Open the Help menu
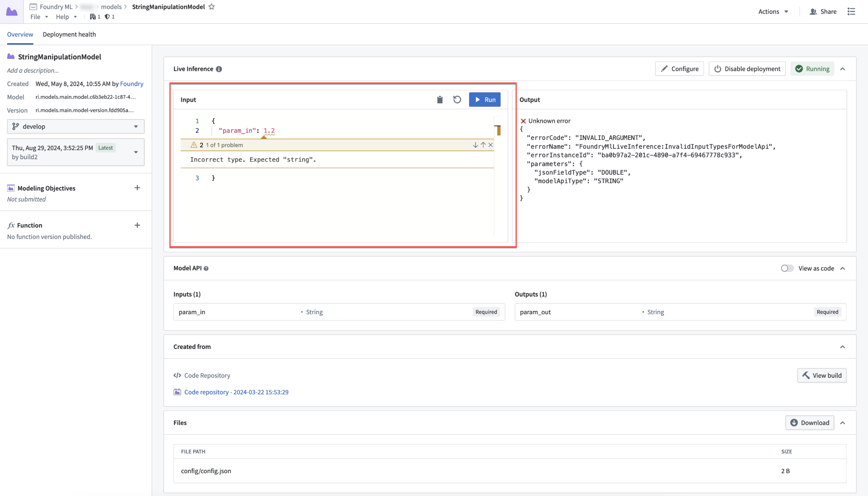Screen dimensions: 868x496 (x=66, y=17)
